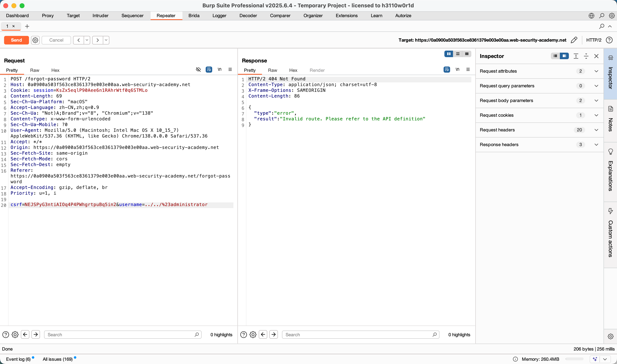Select side-by-side layout icon

click(x=448, y=54)
